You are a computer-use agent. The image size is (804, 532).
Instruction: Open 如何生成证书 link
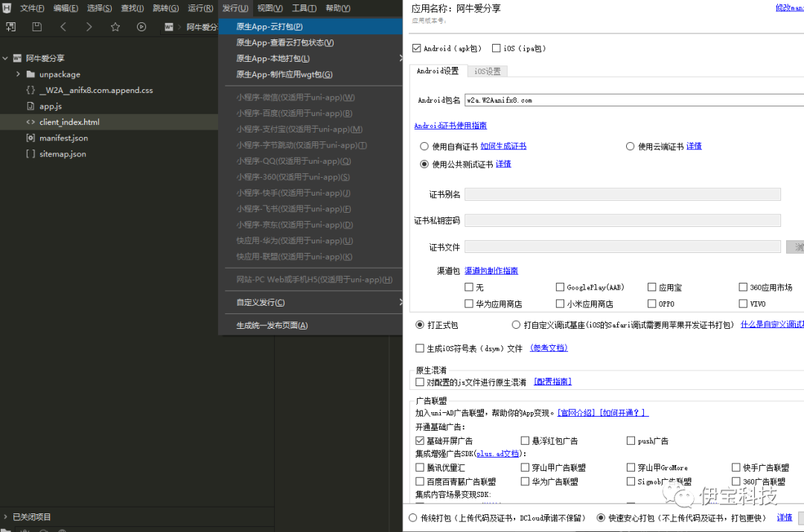pyautogui.click(x=503, y=146)
